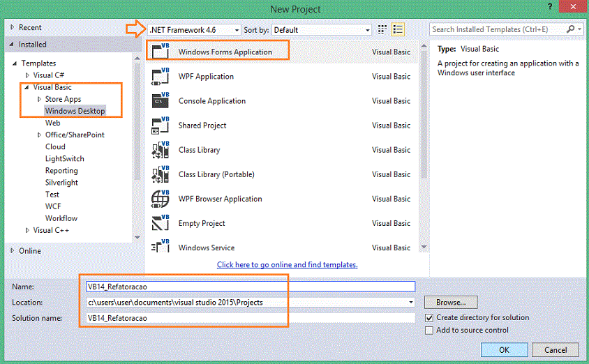589x364 pixels.
Task: Click the Windows Service template icon
Action: pyautogui.click(x=161, y=247)
